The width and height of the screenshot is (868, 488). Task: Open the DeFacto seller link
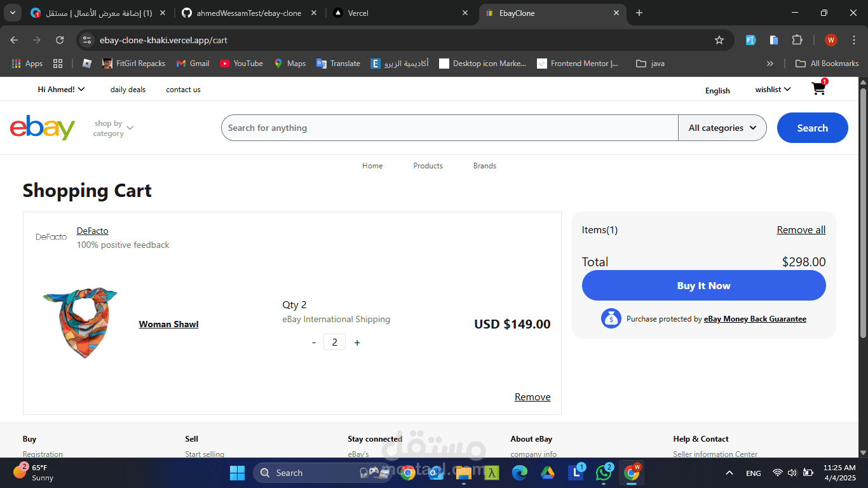coord(93,231)
